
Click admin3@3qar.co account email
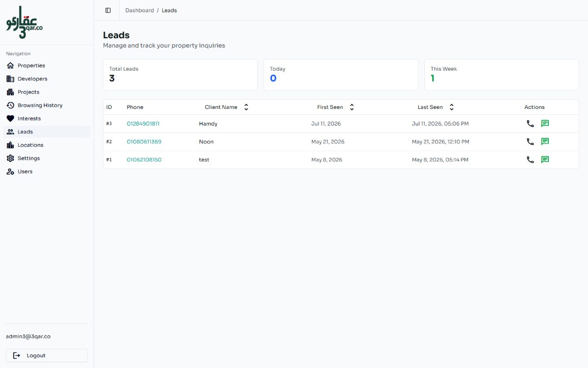tap(28, 337)
